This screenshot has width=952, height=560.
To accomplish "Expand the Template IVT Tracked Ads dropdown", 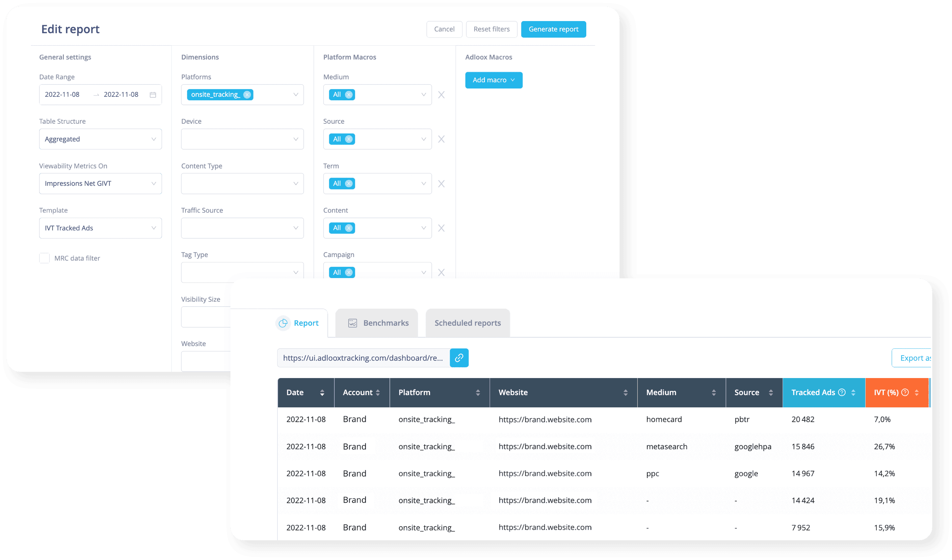I will click(100, 228).
